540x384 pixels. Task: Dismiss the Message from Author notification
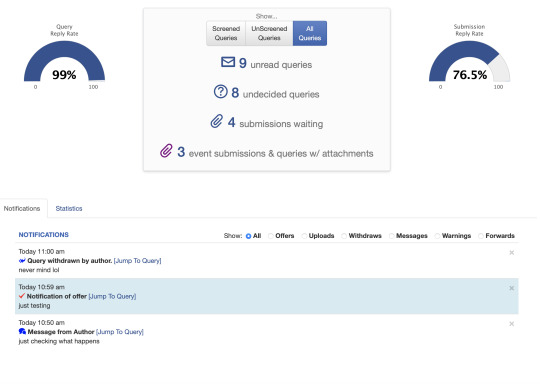point(511,324)
